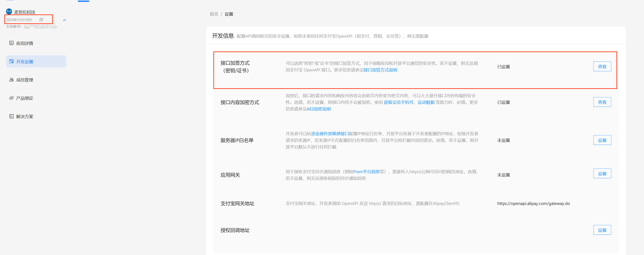This screenshot has height=255, width=644.
Task: Click the 开发信息 section heading
Action: [x=223, y=36]
